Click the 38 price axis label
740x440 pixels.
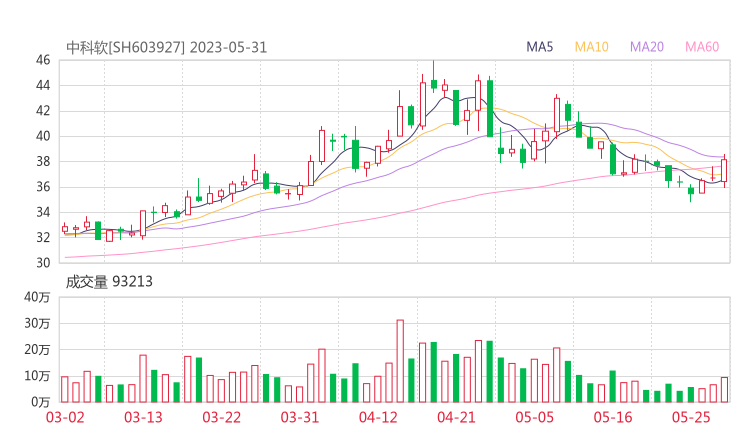click(x=43, y=161)
